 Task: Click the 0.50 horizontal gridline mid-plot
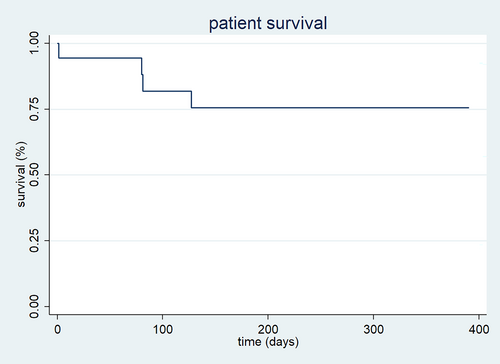(x=268, y=175)
